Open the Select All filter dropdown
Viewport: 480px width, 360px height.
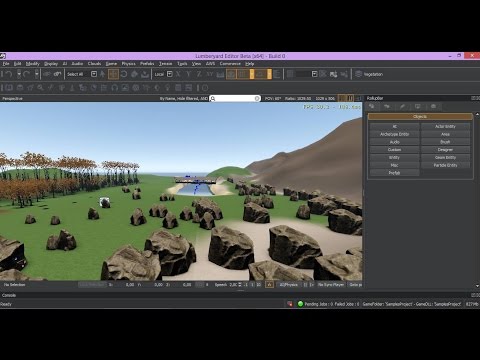94,74
